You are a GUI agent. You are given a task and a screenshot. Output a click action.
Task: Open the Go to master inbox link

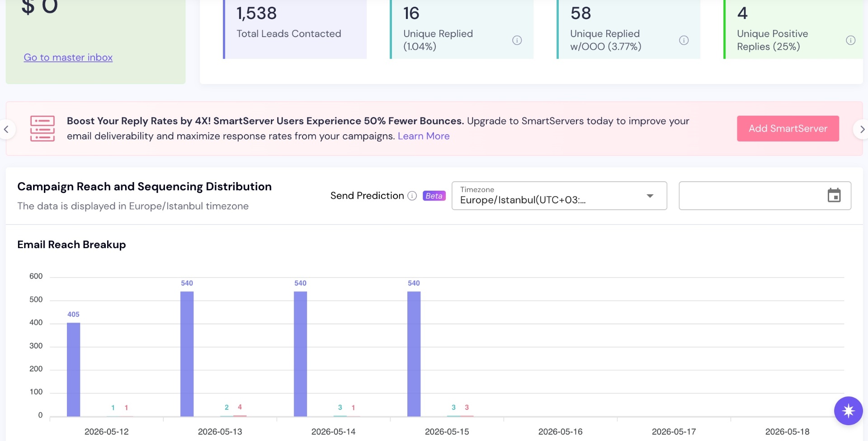click(x=68, y=57)
